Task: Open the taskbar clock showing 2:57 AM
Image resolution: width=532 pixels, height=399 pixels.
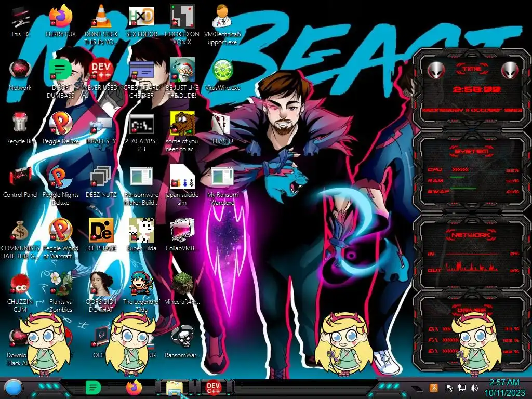Action: tap(504, 388)
